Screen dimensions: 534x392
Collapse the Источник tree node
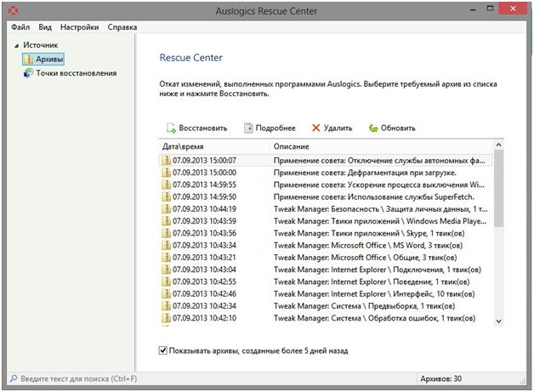click(x=16, y=44)
